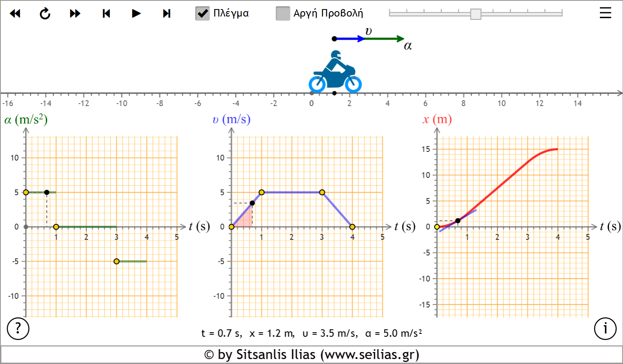Click the yellow point at t=4 on velocity graph
623x364 pixels.
tap(352, 227)
